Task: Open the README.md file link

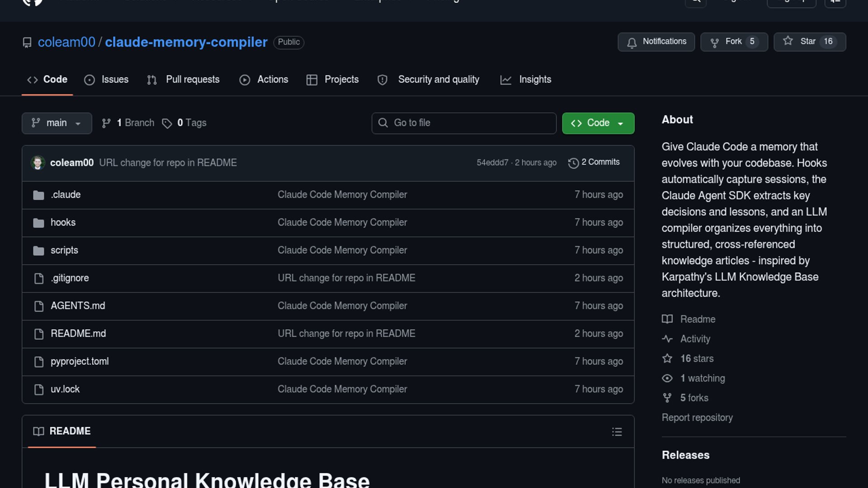Action: point(78,333)
